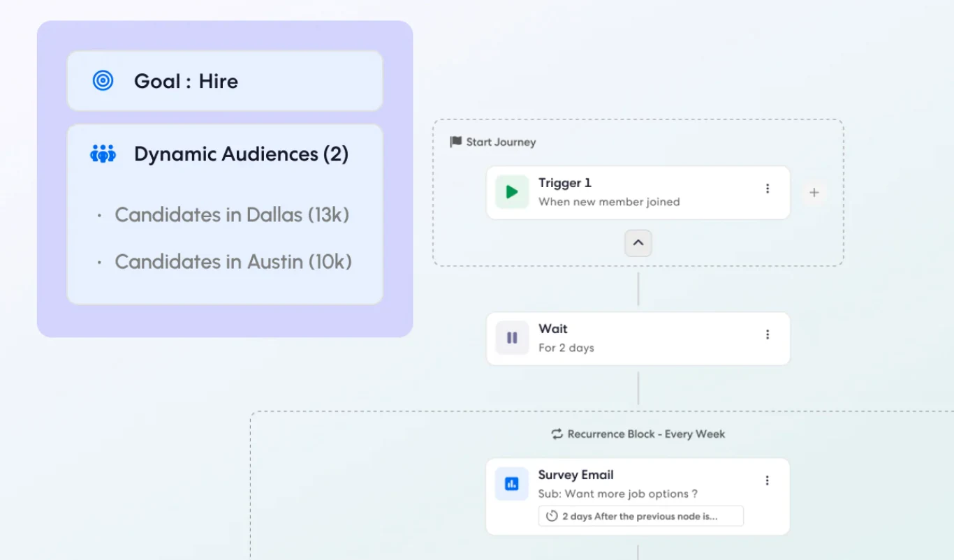Click the recurrence loop icon
This screenshot has height=560, width=954.
[557, 434]
